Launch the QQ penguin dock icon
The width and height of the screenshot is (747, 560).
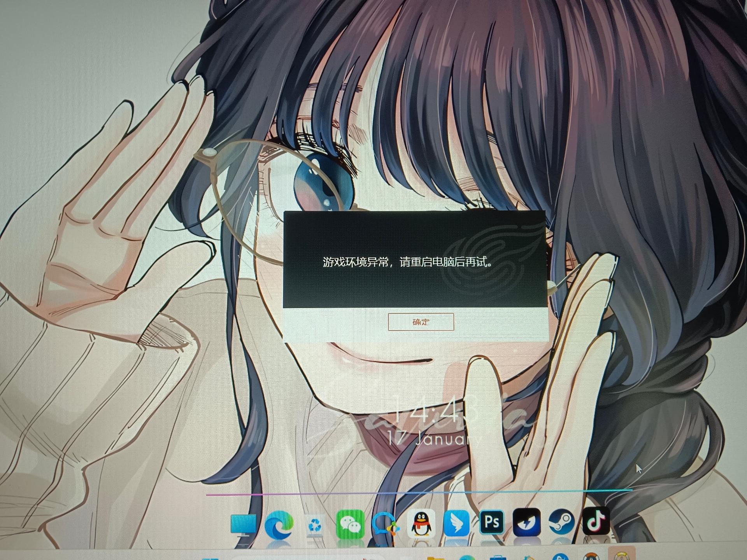point(422,523)
